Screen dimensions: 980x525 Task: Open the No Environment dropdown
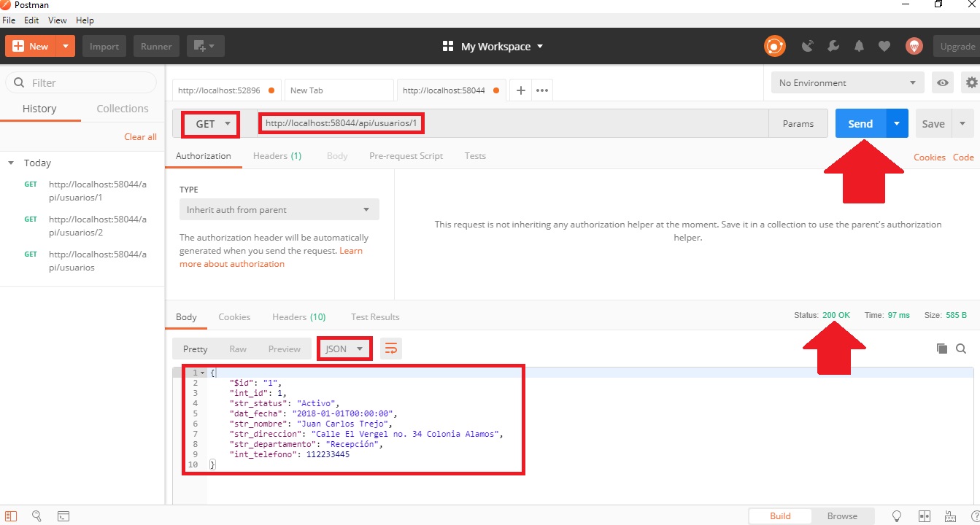[x=846, y=82]
